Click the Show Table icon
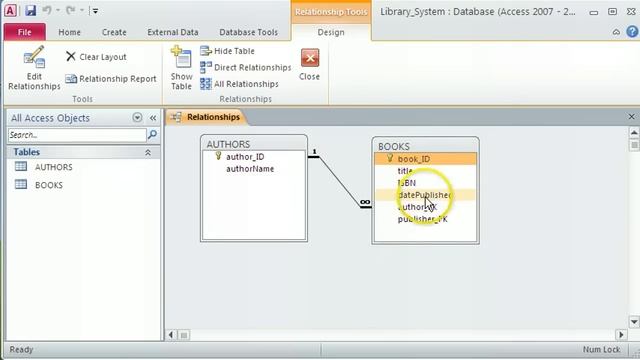This screenshot has width=640, height=360. pos(181,57)
